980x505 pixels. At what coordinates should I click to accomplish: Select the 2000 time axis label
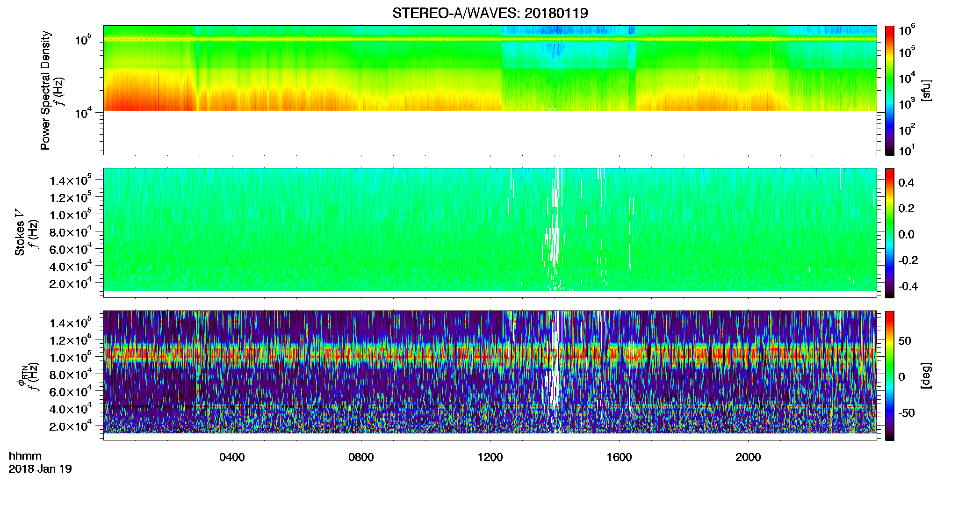[748, 457]
